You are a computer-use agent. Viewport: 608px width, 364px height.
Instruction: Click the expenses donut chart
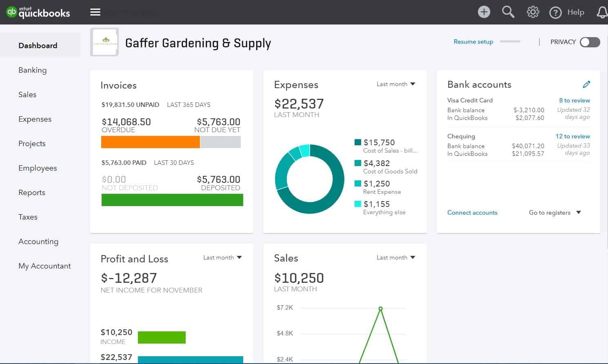click(310, 179)
